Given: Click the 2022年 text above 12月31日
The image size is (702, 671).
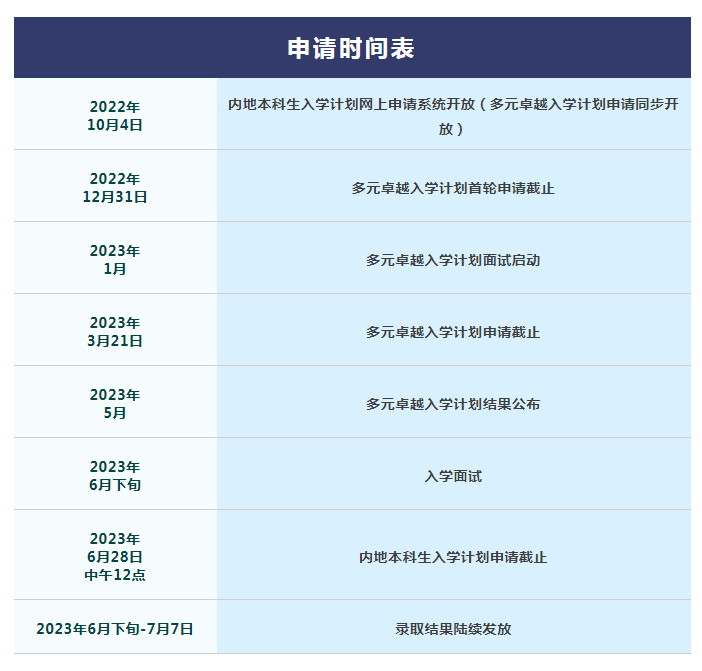Looking at the screenshot, I should point(115,179).
